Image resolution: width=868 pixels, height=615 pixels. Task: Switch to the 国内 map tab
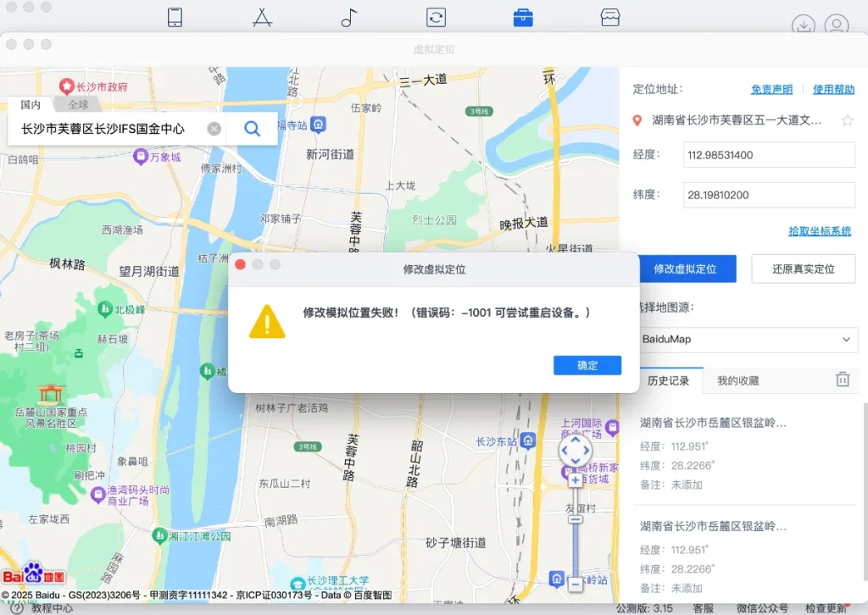(31, 104)
